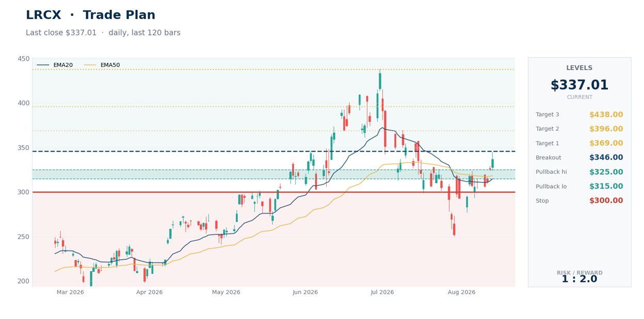Click the Target 3 label
Screen dimensions: 644x319
tap(548, 115)
